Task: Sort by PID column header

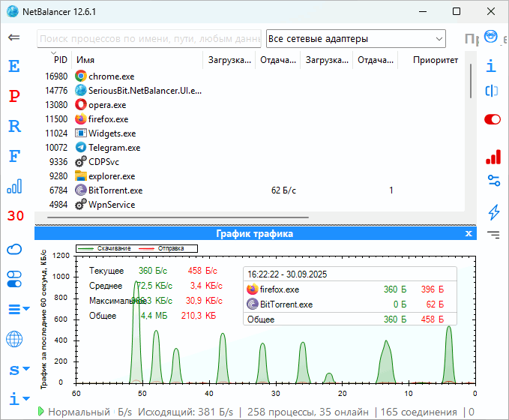Action: tap(61, 60)
